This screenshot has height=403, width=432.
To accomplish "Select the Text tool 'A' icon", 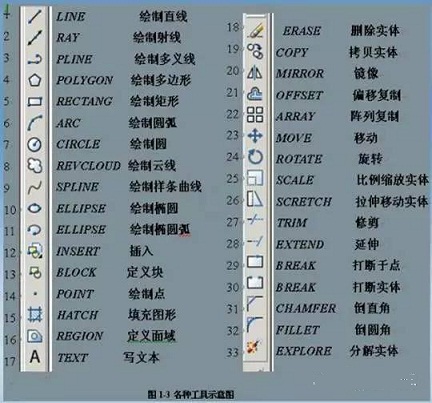I will (35, 357).
